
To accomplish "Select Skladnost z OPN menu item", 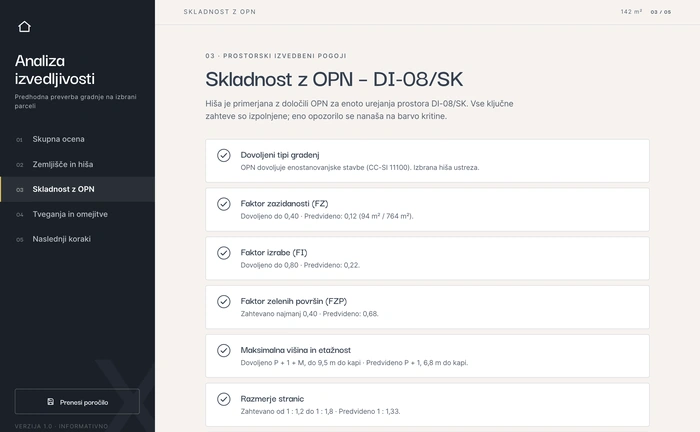I will point(77,189).
